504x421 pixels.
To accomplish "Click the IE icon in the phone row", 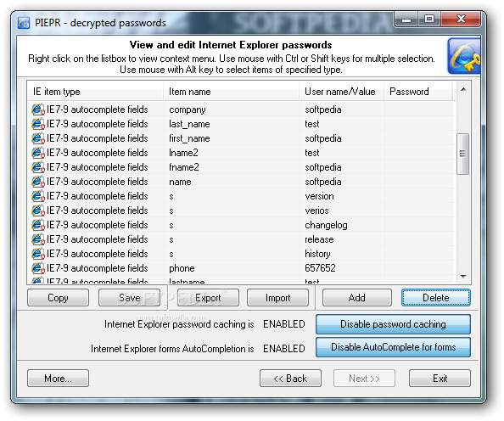I will coord(38,268).
